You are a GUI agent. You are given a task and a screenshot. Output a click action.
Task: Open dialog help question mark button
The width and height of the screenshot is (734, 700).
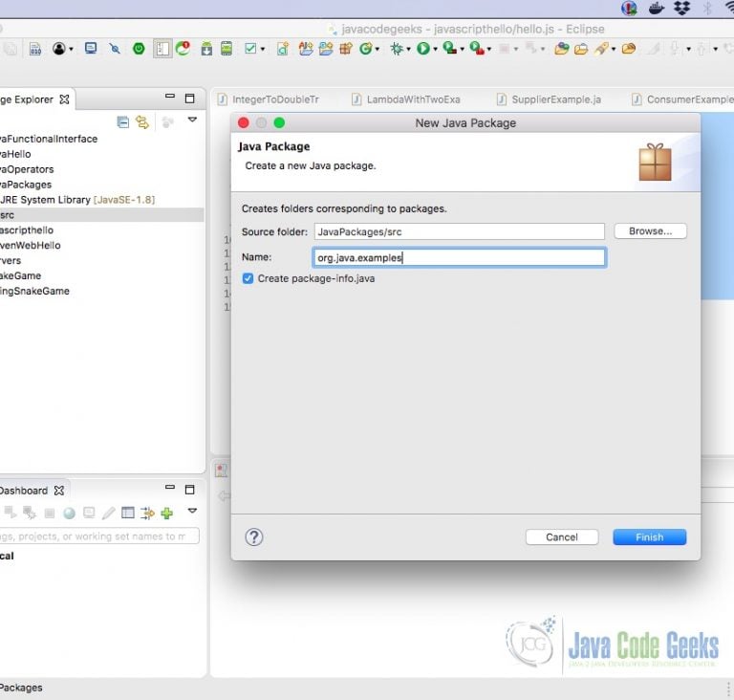pyautogui.click(x=254, y=537)
